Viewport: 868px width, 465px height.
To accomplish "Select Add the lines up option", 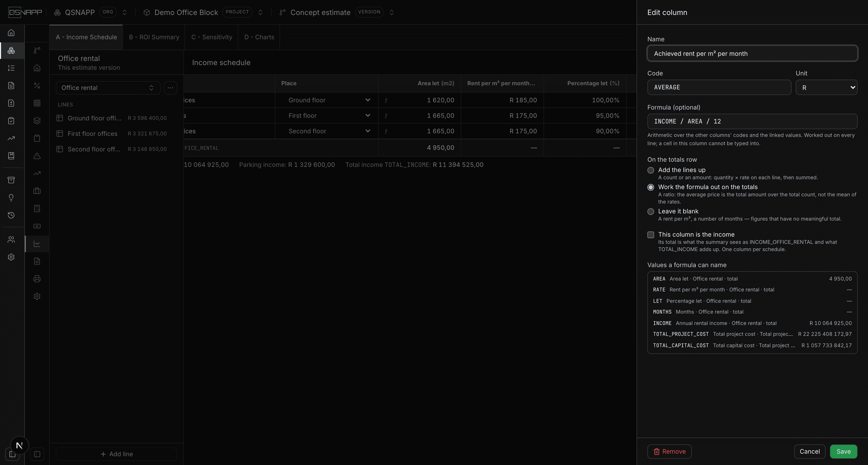I will 651,170.
